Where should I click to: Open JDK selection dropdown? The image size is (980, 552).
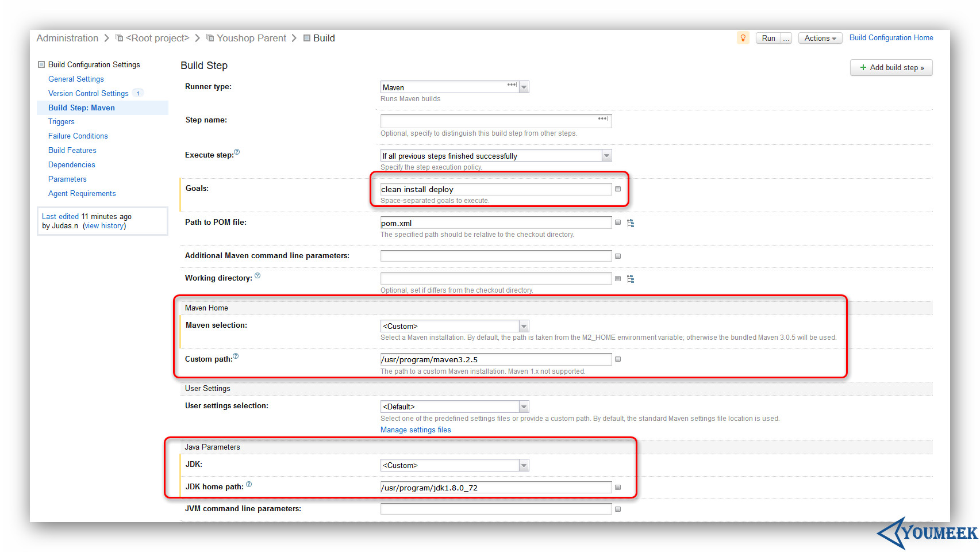[524, 465]
